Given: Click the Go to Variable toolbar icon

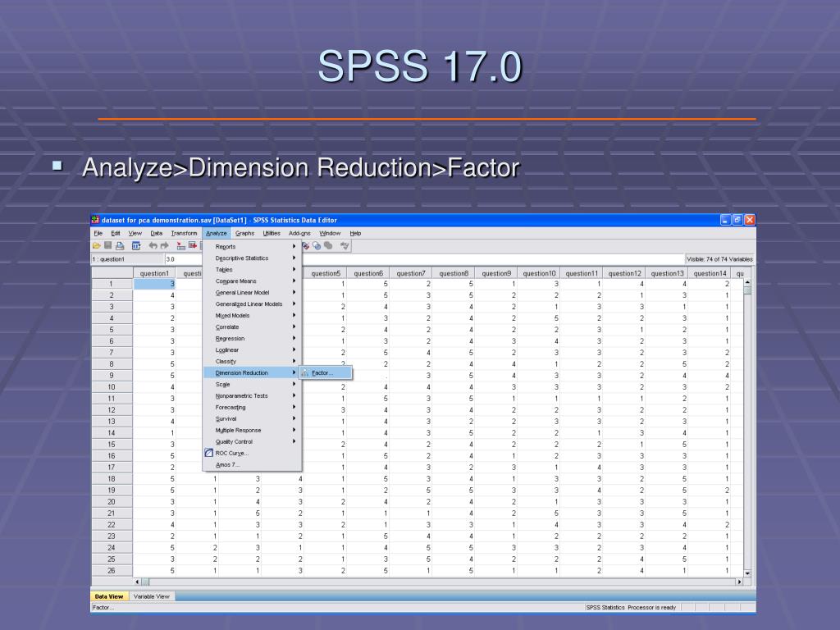Looking at the screenshot, I should [x=193, y=246].
